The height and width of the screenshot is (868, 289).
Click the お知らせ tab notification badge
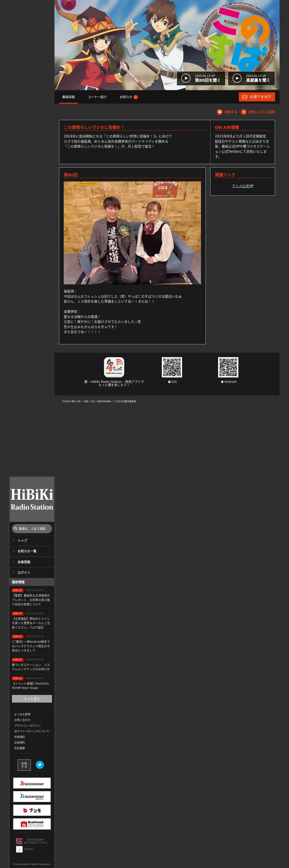(x=135, y=97)
